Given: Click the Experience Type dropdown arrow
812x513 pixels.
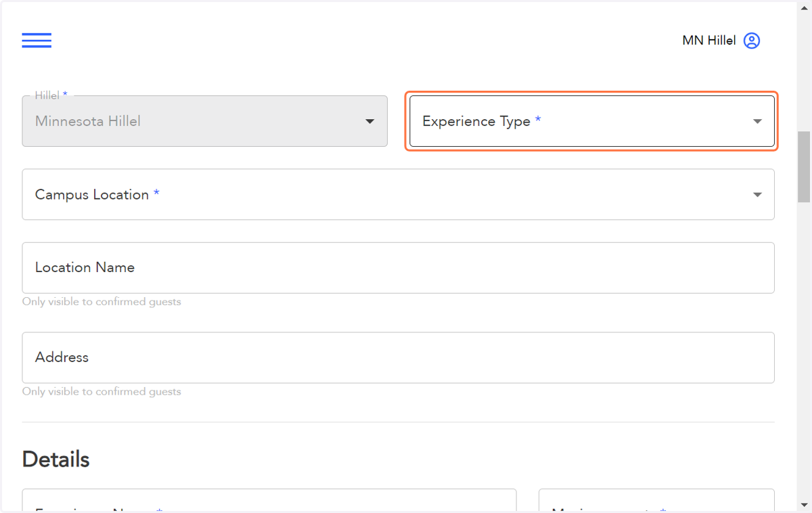Looking at the screenshot, I should click(x=757, y=122).
